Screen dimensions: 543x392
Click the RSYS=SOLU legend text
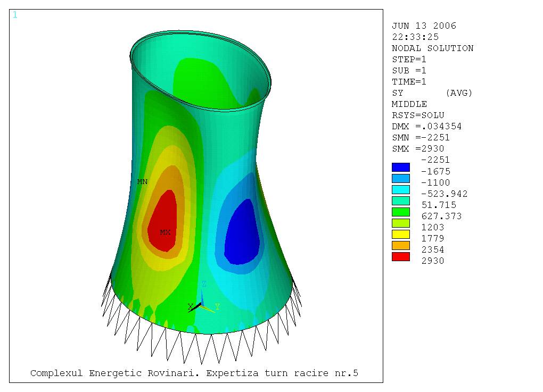[418, 115]
